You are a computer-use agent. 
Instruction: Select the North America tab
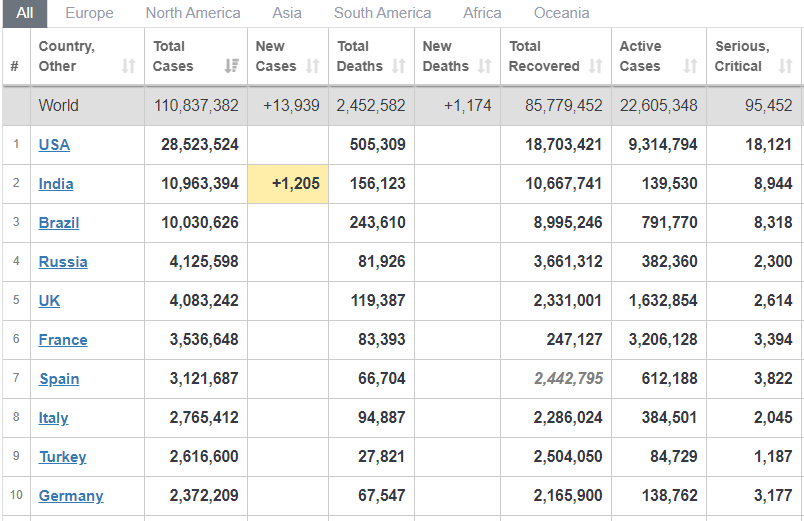193,13
